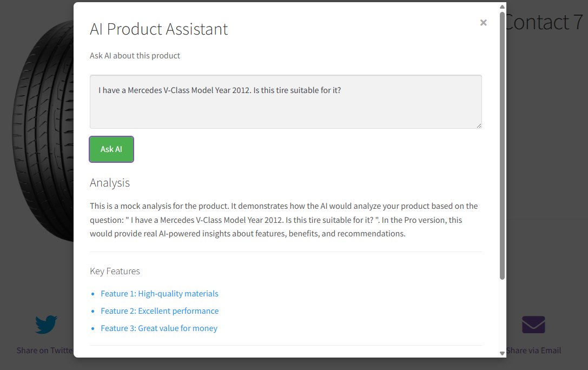Click the tire product image thumbnail

(x=43, y=131)
